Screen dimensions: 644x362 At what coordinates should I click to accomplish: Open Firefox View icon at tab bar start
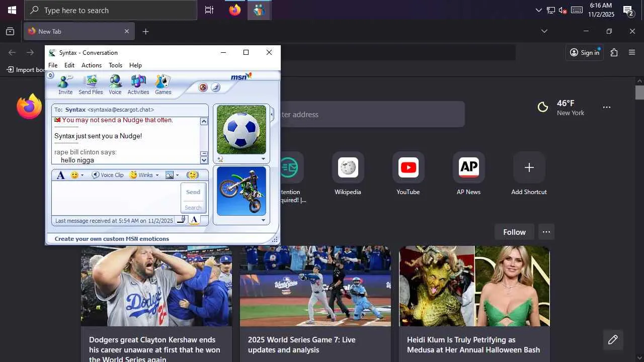(x=10, y=31)
